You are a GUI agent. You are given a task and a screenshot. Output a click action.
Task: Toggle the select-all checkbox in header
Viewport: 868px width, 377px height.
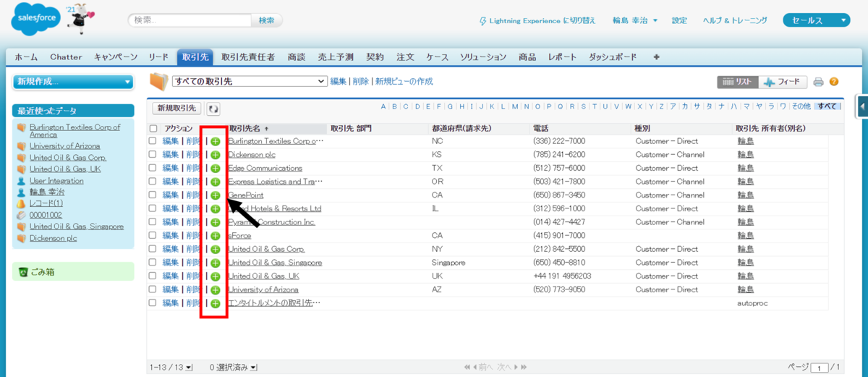pyautogui.click(x=153, y=128)
